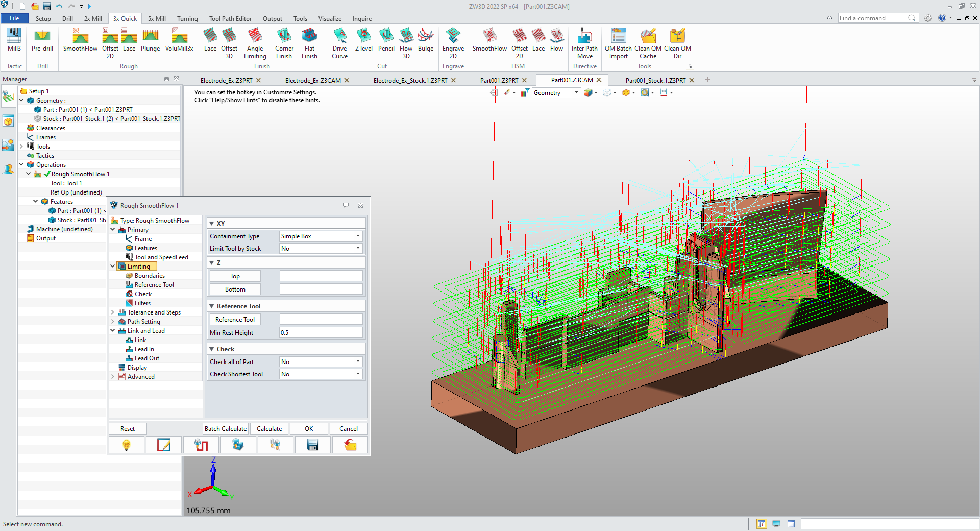980x531 pixels.
Task: Click the Top Z value field
Action: tap(321, 276)
